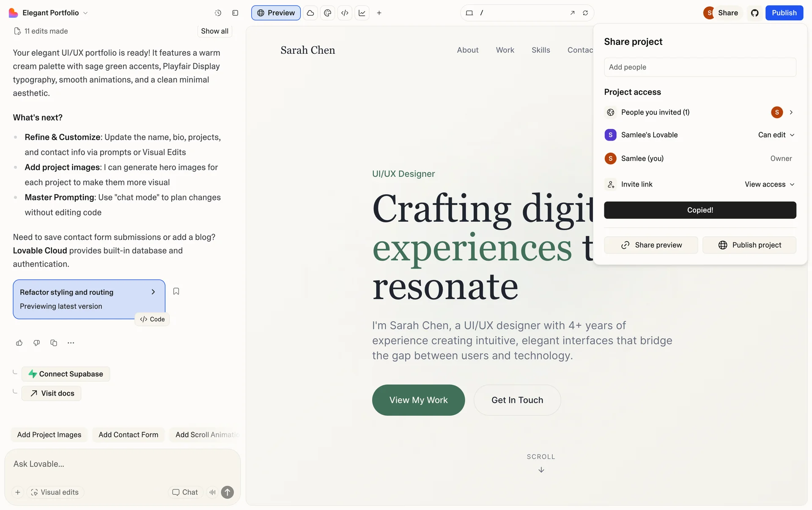Click the Work nav item
The height and width of the screenshot is (510, 812).
pyautogui.click(x=505, y=50)
